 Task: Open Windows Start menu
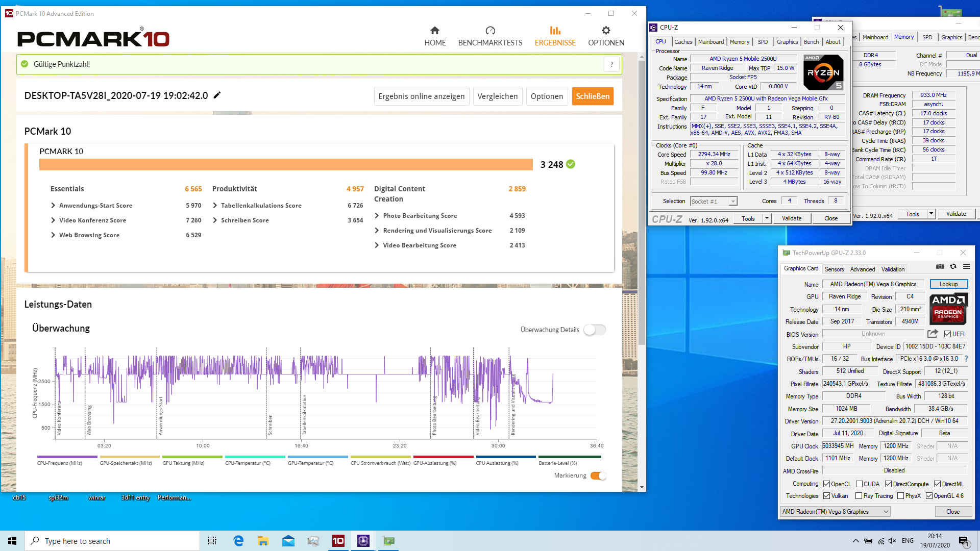12,541
